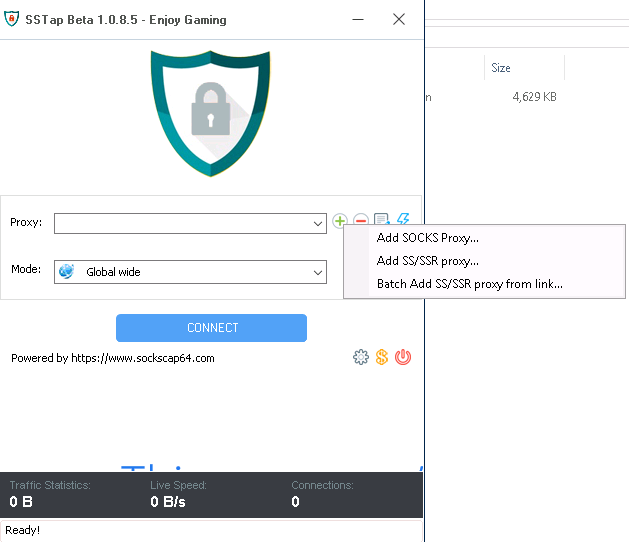The height and width of the screenshot is (542, 629).
Task: Close the SSTap window
Action: (x=399, y=19)
